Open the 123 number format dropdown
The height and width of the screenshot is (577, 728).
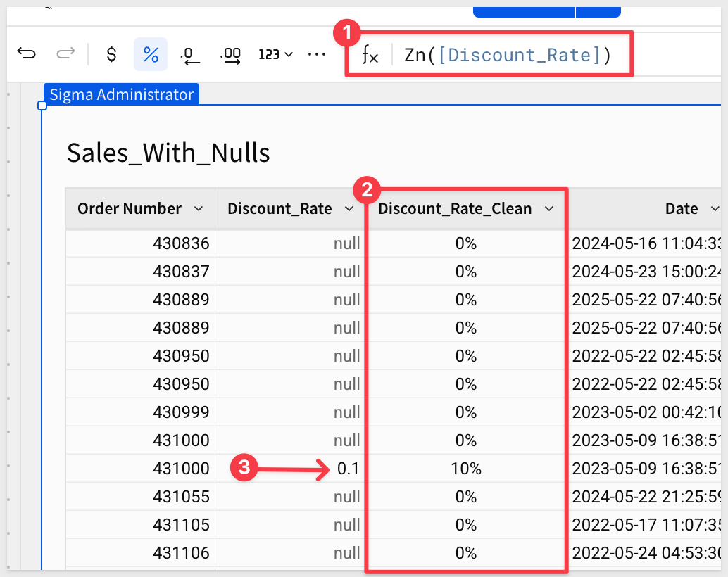pyautogui.click(x=275, y=55)
